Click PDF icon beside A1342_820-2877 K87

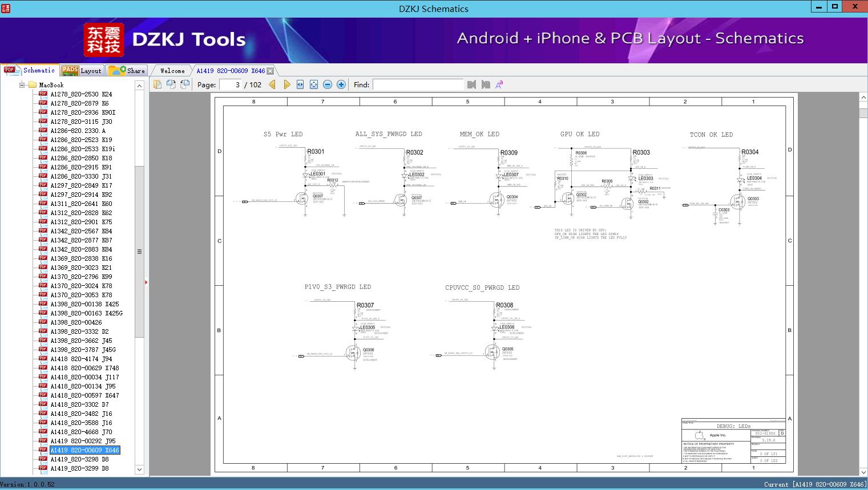(x=43, y=240)
